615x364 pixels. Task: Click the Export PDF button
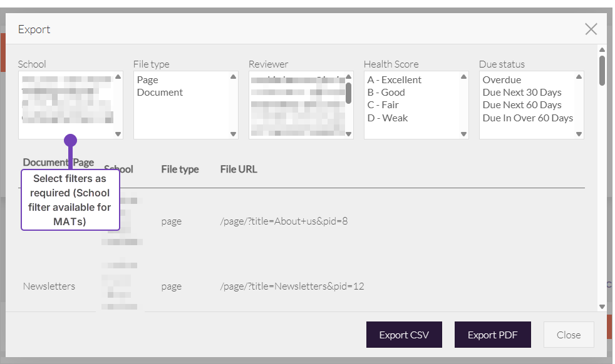pos(493,335)
